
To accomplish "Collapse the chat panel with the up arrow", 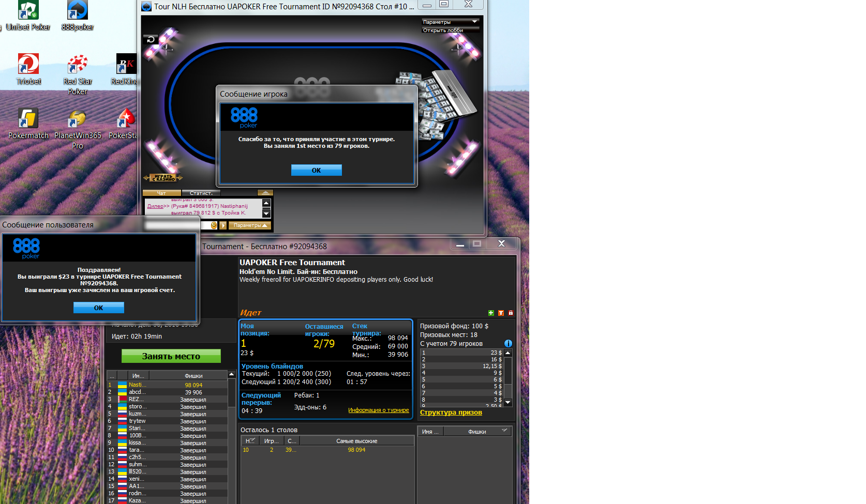I will [x=265, y=193].
